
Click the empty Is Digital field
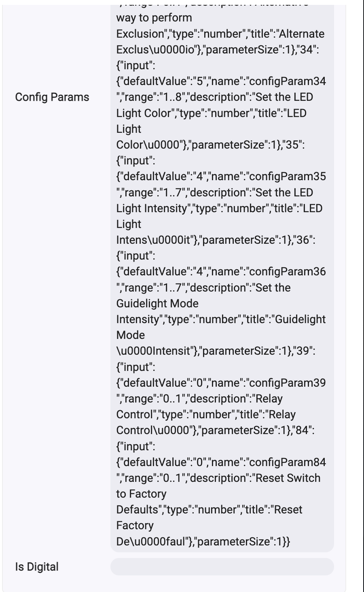(222, 566)
